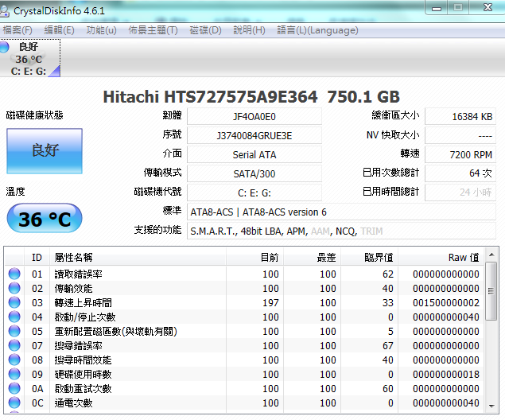This screenshot has height=420, width=505.
Task: Click the supported features field with S.M.A.R.T.
Action: tap(341, 231)
